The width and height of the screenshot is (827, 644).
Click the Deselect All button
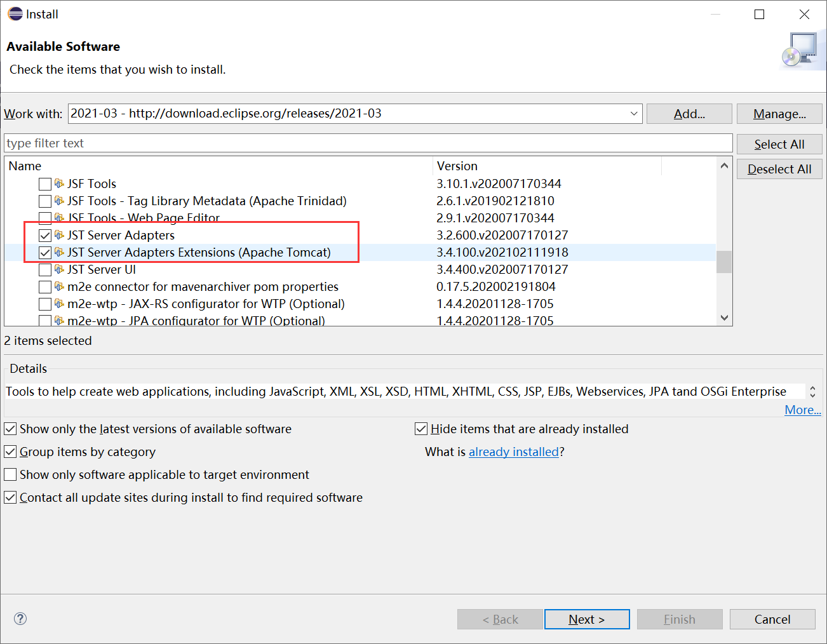coord(779,169)
